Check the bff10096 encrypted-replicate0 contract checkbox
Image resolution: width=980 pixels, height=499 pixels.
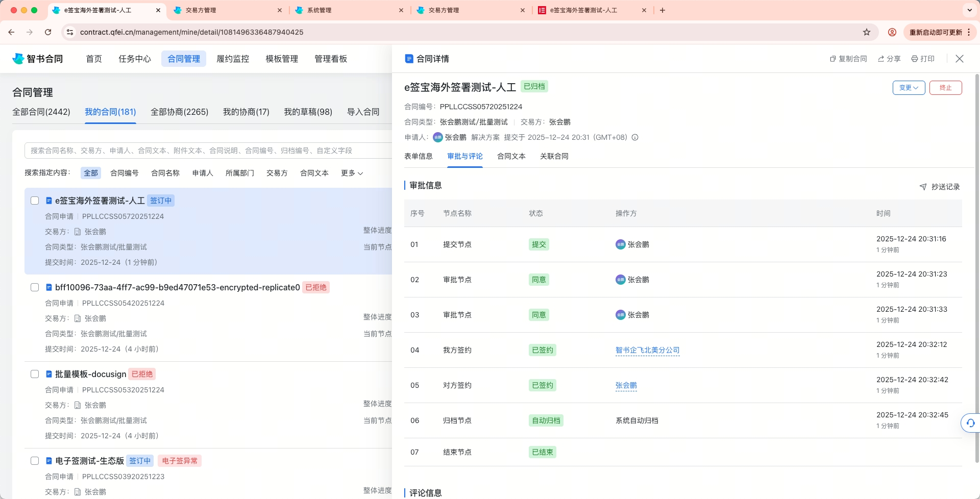(35, 287)
